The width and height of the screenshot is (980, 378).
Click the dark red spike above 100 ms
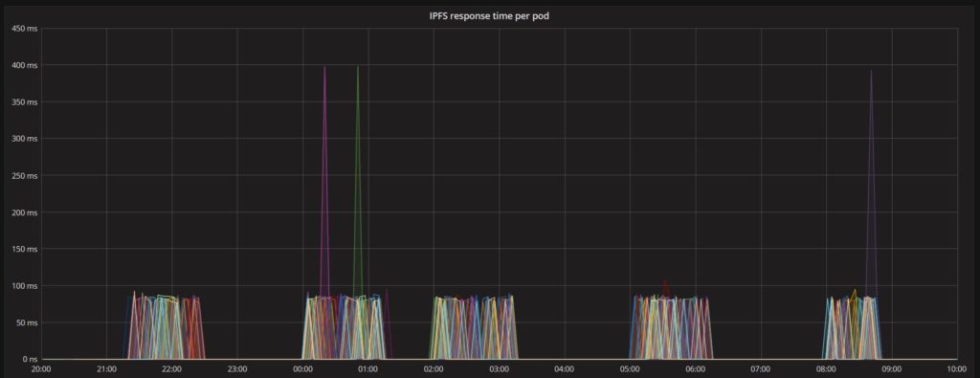click(664, 280)
